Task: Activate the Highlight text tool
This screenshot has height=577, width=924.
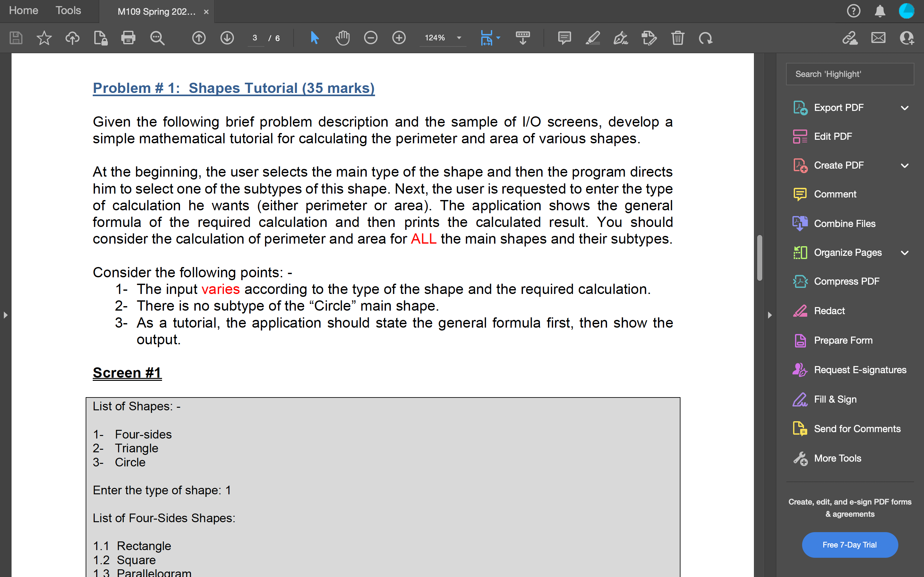Action: (593, 38)
